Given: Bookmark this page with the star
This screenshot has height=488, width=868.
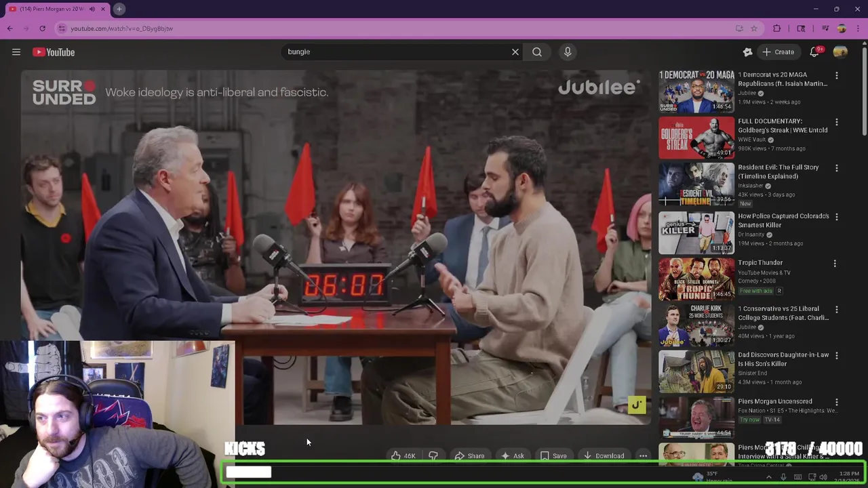Looking at the screenshot, I should (753, 28).
